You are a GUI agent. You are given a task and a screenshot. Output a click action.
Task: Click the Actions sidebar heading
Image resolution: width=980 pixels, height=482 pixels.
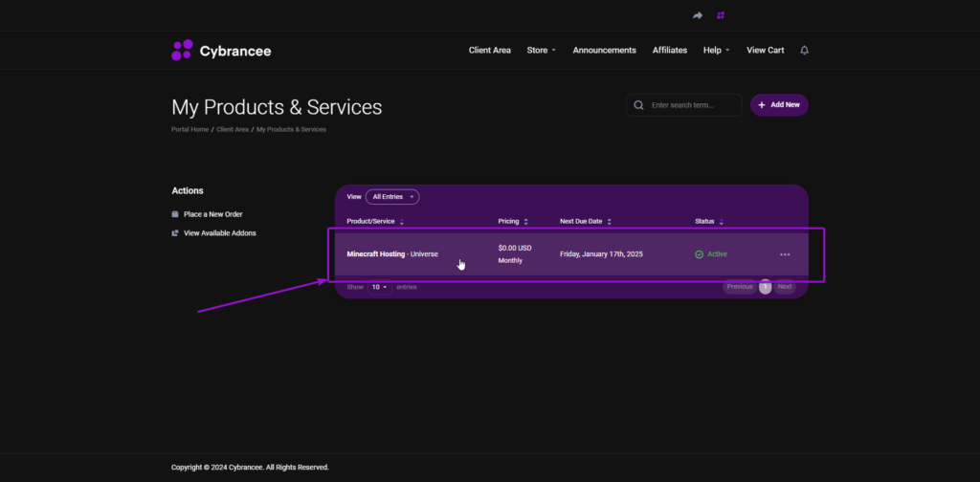(x=188, y=191)
